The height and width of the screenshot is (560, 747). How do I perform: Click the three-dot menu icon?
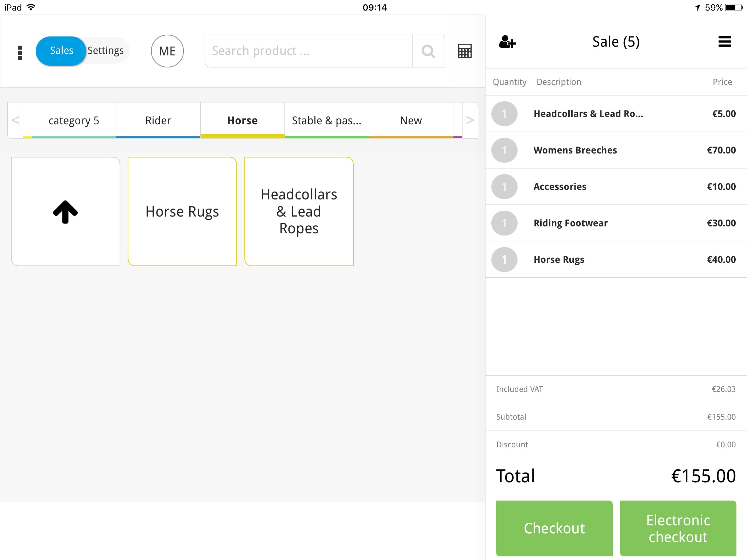pyautogui.click(x=20, y=51)
